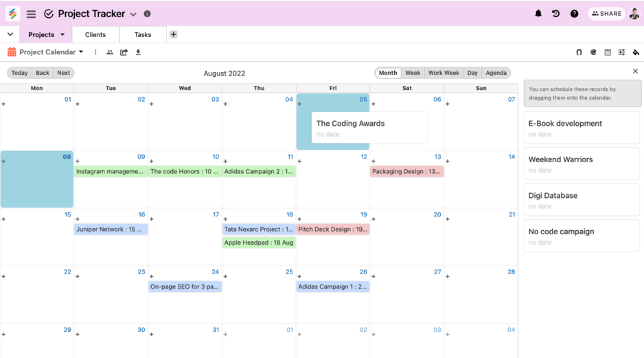The image size is (644, 358).
Task: Switch to the Tasks tab
Action: tap(143, 35)
